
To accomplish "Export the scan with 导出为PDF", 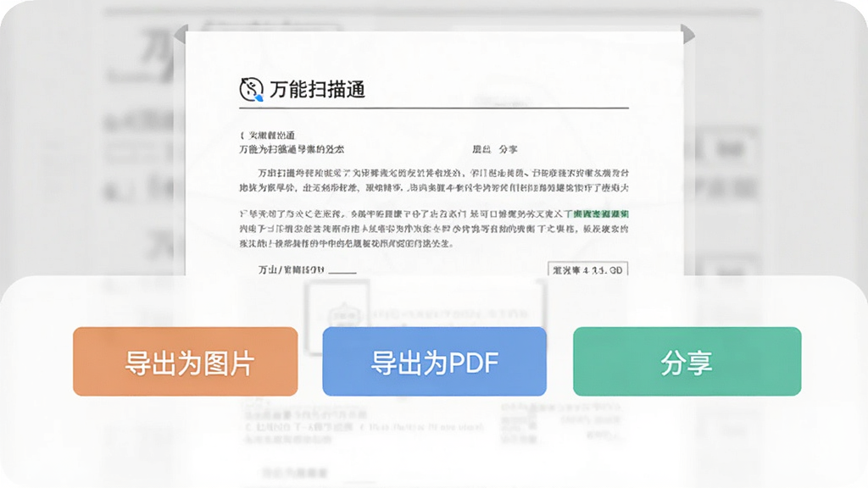I will [x=435, y=361].
